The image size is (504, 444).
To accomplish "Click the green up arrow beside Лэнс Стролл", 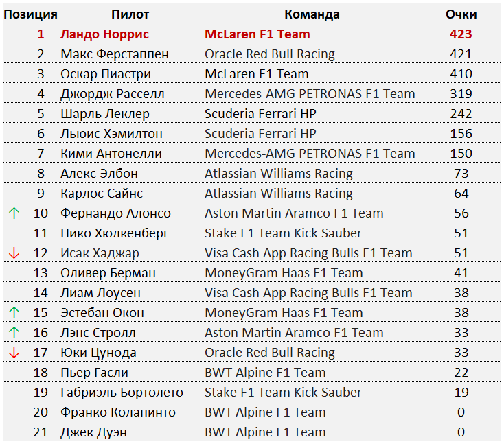I will pos(14,333).
